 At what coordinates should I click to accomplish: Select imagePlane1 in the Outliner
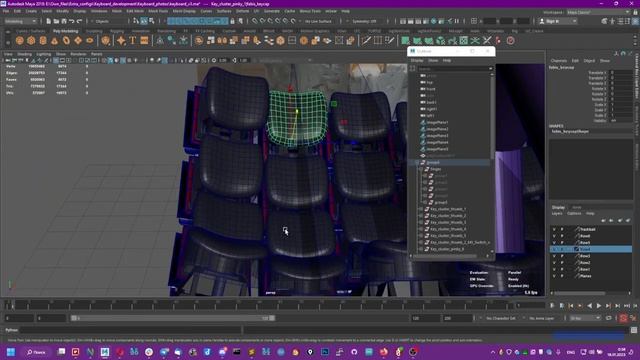tap(437, 122)
